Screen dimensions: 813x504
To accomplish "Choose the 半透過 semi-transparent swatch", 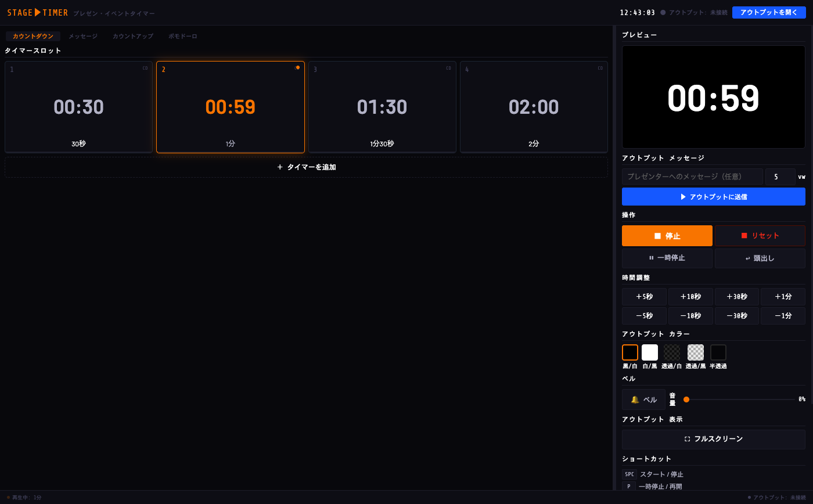I will coord(718,352).
